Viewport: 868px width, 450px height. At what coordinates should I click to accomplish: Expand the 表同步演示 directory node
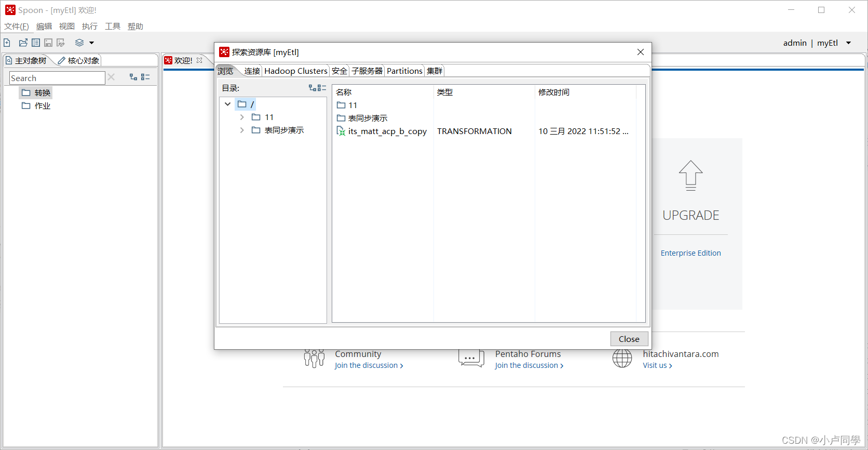242,130
